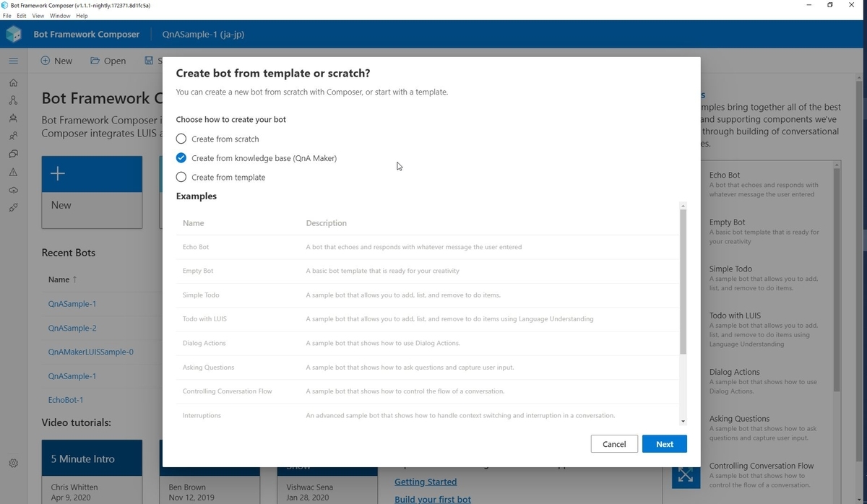Choose Simple Todo row in Examples list
This screenshot has height=504, width=867.
click(428, 295)
